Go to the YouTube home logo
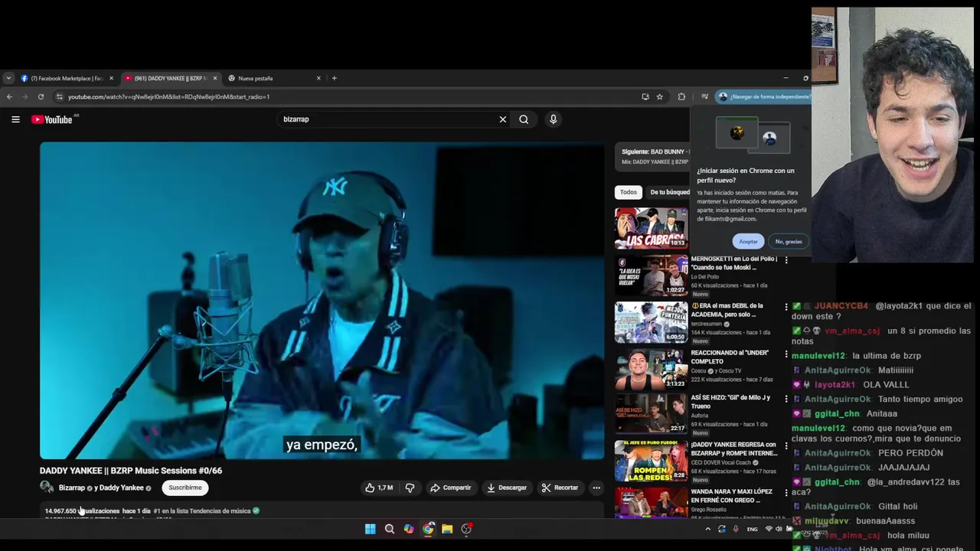Screen dimensions: 980x551 coord(52,119)
